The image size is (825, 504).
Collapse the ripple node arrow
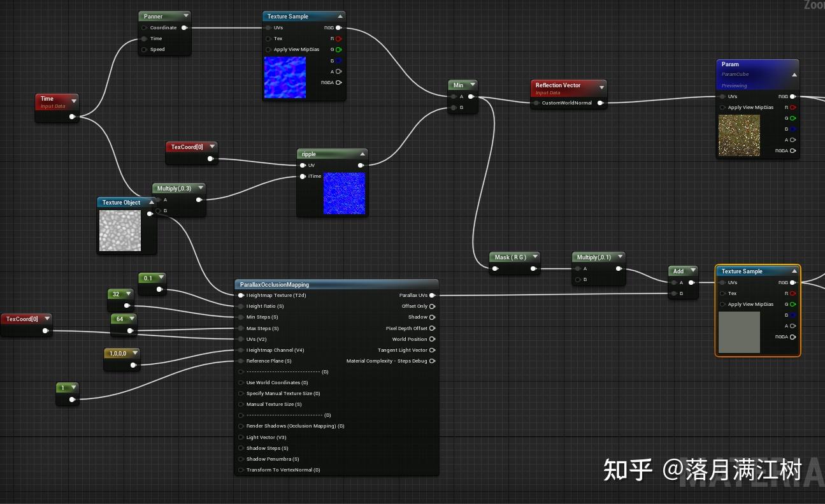coord(362,154)
